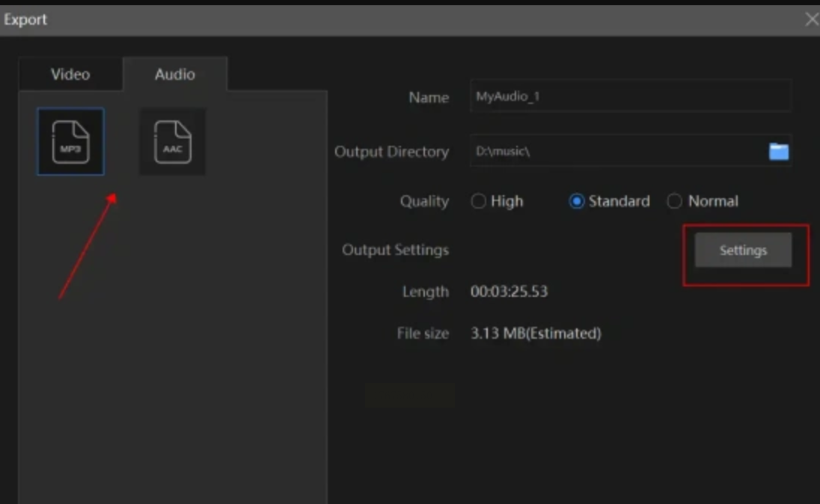This screenshot has height=504, width=820.
Task: Click the Export dialog title text
Action: pyautogui.click(x=25, y=20)
